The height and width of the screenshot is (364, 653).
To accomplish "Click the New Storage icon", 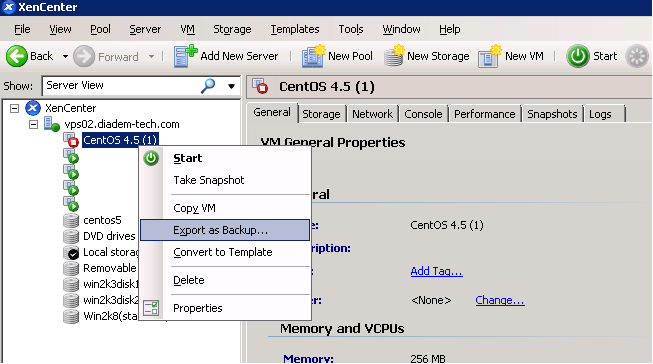I will tap(394, 56).
